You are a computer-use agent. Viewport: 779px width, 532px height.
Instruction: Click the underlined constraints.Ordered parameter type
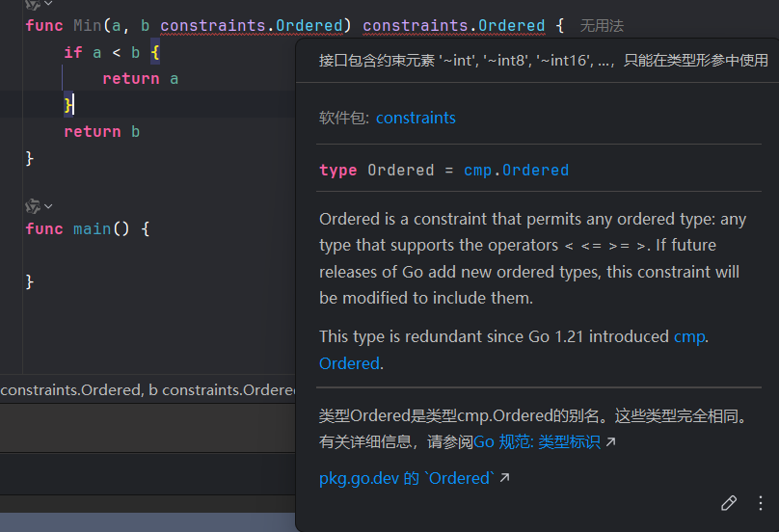click(251, 26)
